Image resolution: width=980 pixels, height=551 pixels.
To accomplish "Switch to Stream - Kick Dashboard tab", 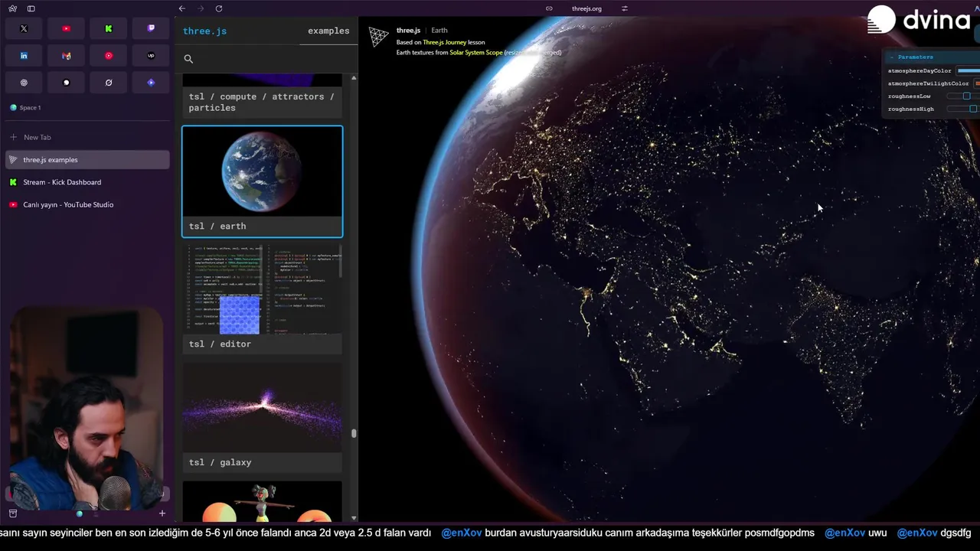I will pos(87,182).
